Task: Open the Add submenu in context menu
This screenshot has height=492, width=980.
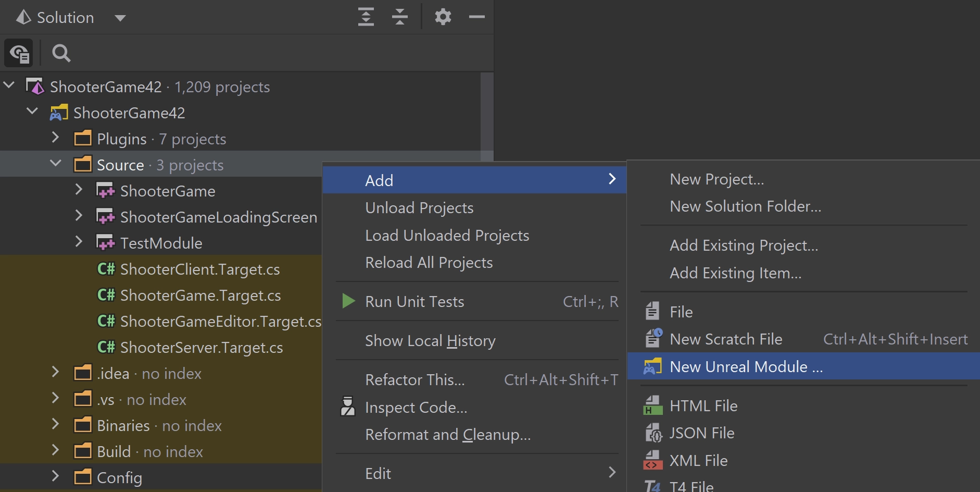Action: click(x=474, y=180)
